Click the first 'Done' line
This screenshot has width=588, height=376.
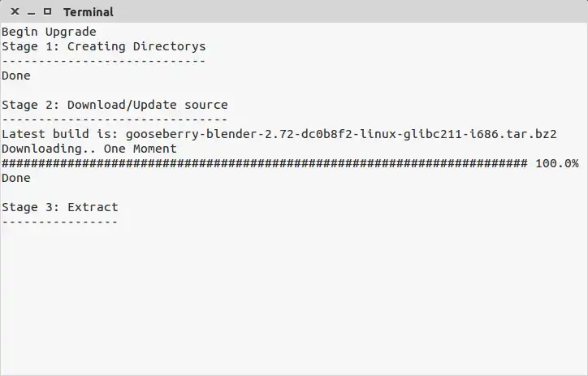(x=16, y=76)
